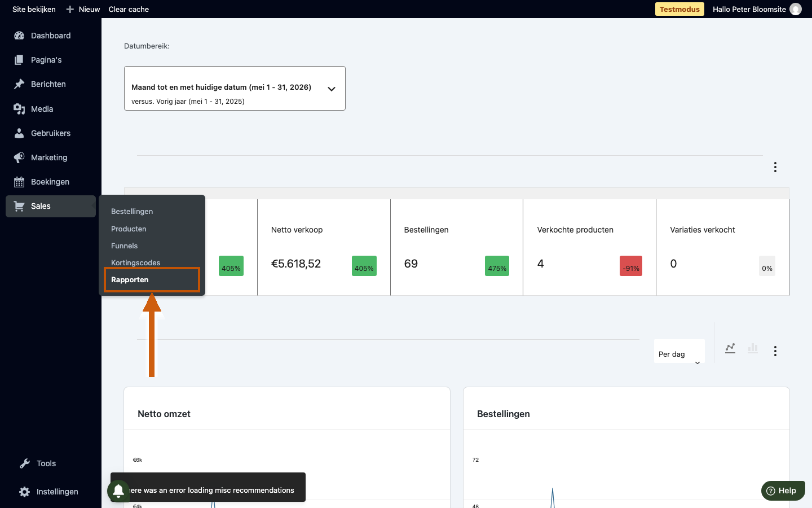Select the Media library icon
This screenshot has height=508, width=812.
(19, 109)
